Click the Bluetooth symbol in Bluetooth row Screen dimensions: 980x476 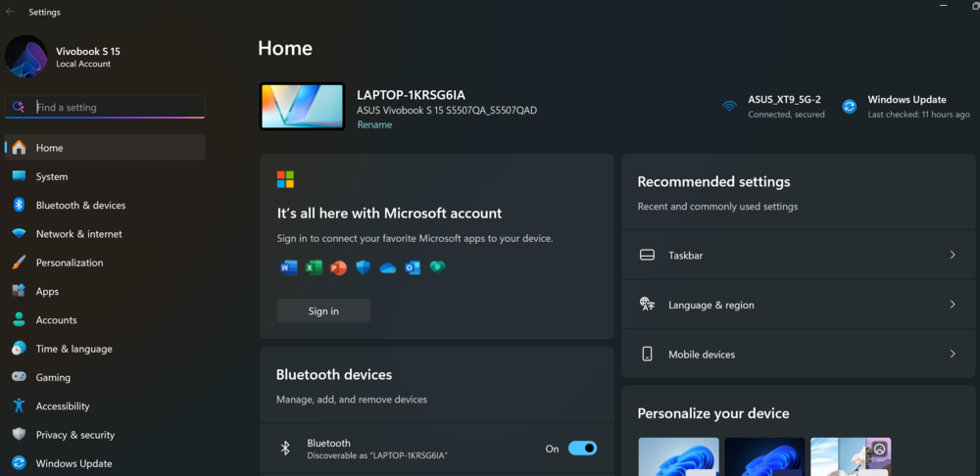click(285, 448)
